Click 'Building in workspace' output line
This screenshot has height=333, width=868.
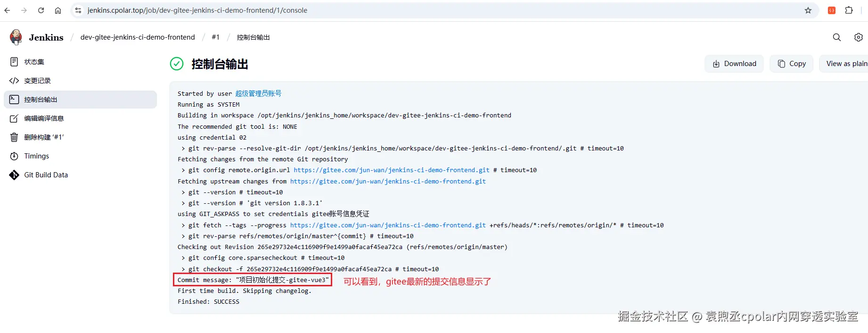344,116
